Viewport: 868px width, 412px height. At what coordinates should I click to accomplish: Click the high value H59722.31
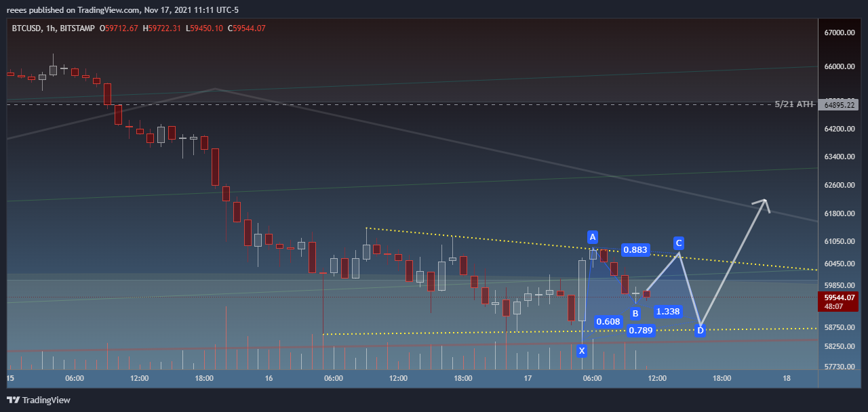tap(161, 28)
